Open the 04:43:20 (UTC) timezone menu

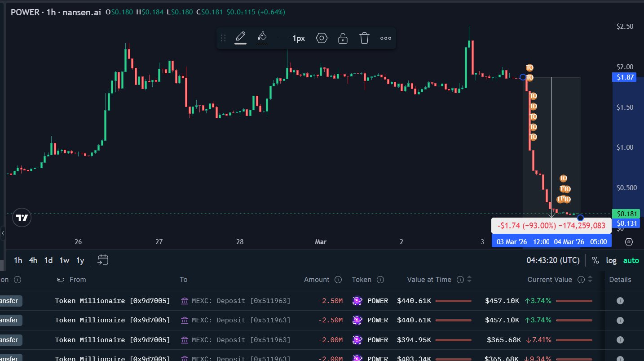553,260
